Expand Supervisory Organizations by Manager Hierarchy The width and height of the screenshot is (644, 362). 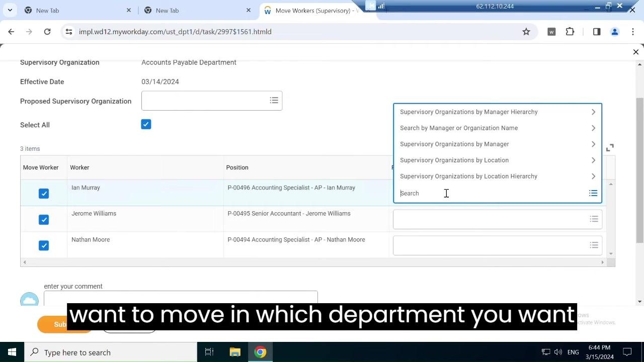tap(498, 112)
